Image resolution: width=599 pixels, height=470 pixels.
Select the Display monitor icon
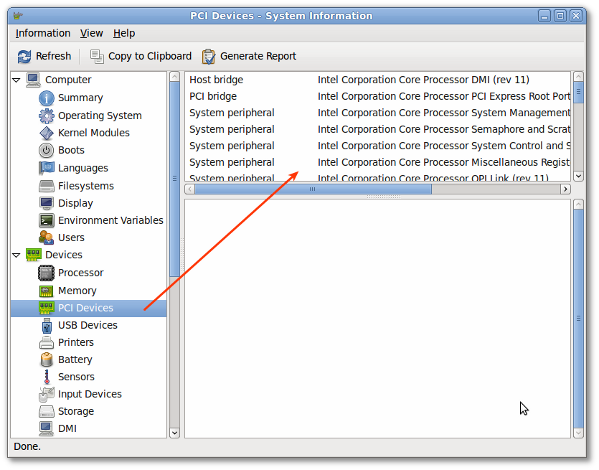[46, 203]
